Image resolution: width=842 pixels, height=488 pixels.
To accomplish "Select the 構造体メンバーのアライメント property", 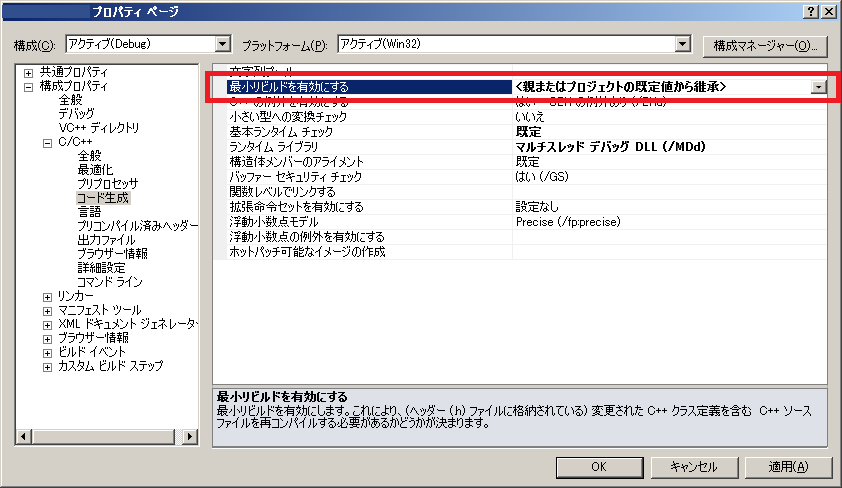I will click(296, 162).
